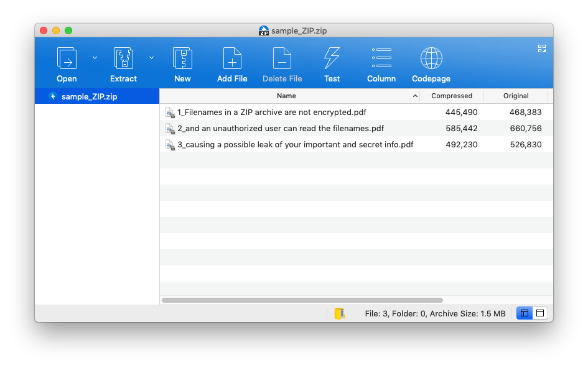This screenshot has width=588, height=368.
Task: Select the 2_and an unauthorized user PDF
Action: pos(280,129)
